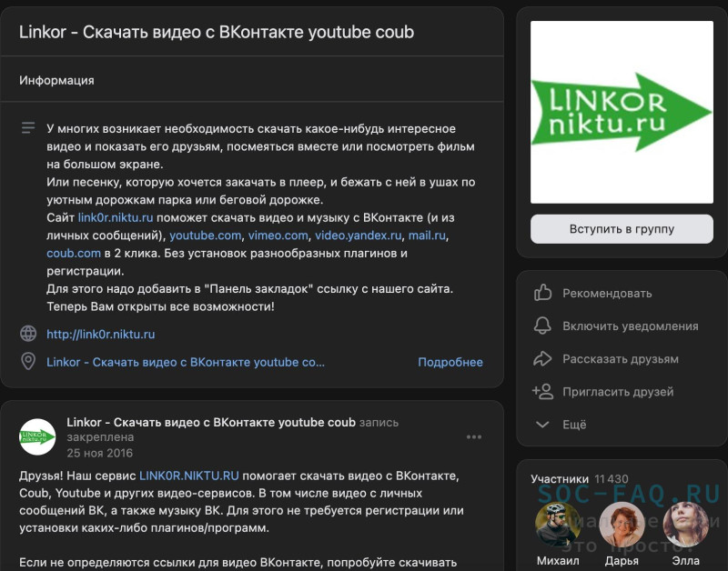Click the members count 11 430
This screenshot has height=571, width=728.
pyautogui.click(x=611, y=479)
